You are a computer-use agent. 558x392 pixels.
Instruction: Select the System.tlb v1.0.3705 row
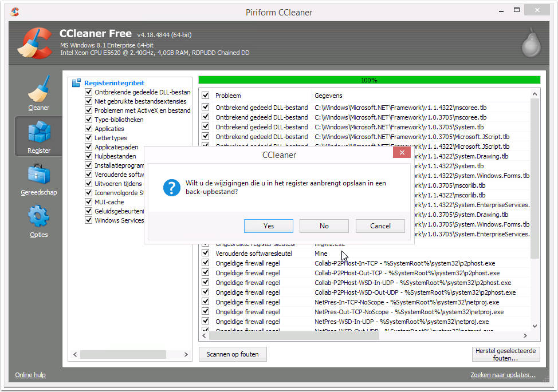(x=366, y=127)
